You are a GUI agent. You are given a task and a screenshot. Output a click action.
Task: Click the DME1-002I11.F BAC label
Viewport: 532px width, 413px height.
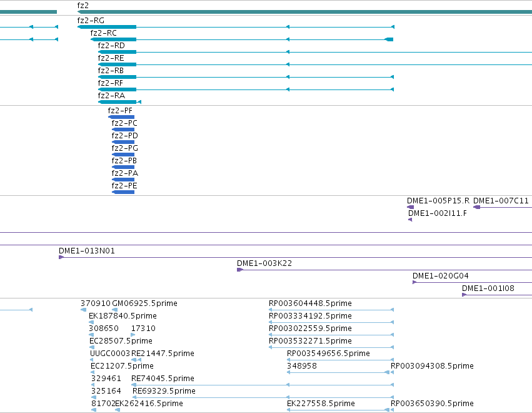point(438,213)
